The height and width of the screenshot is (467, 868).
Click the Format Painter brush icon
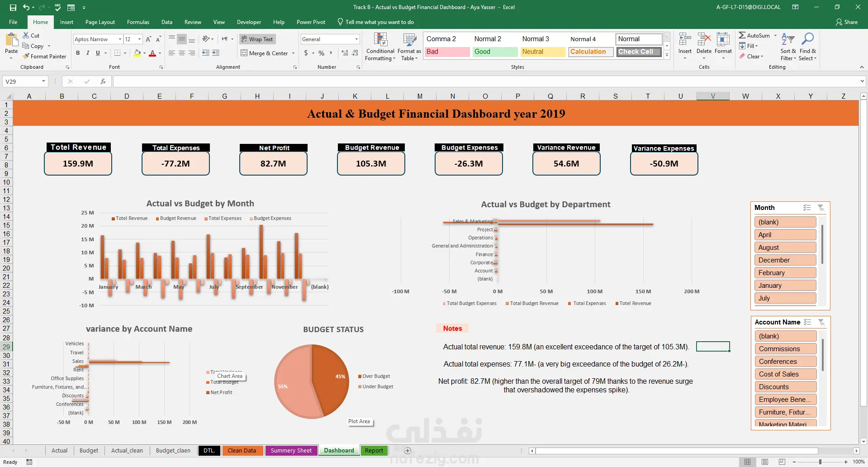[x=26, y=56]
